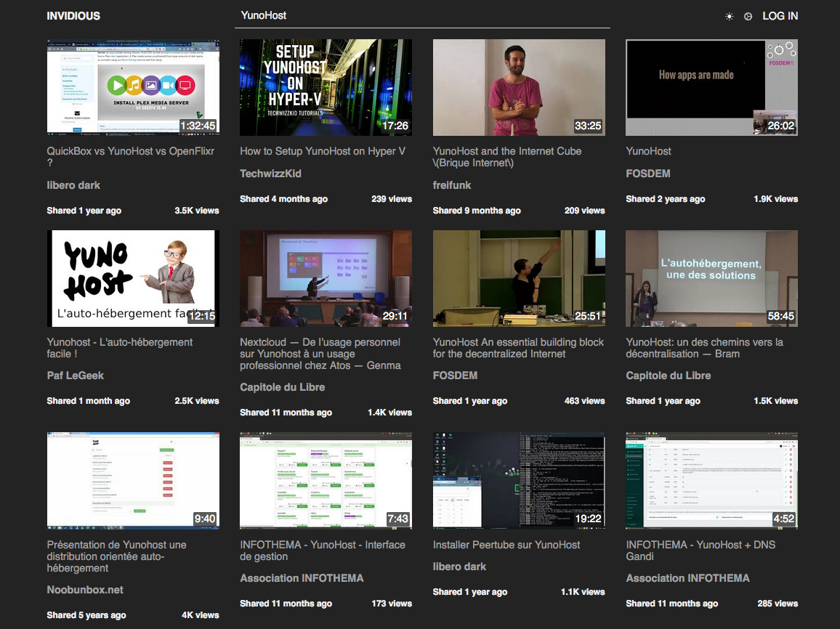The height and width of the screenshot is (629, 840).
Task: Open title 'How to Setup YunoHost on Hyper V'
Action: [323, 151]
